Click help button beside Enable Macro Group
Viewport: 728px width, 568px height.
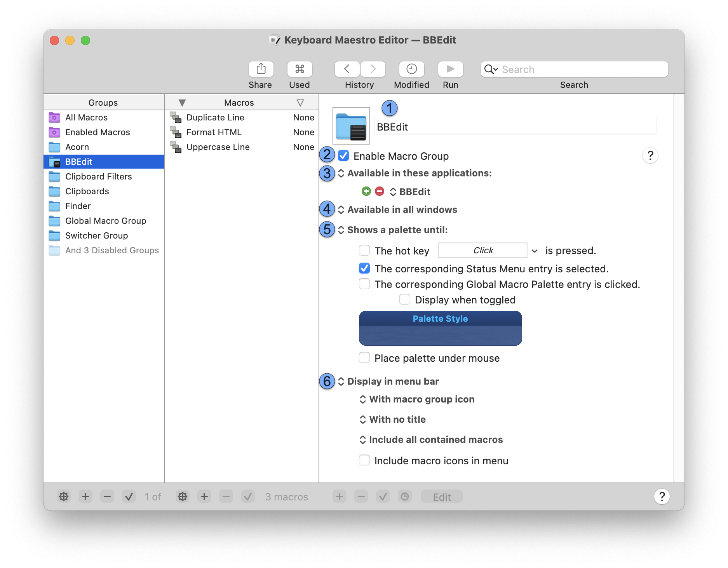650,156
